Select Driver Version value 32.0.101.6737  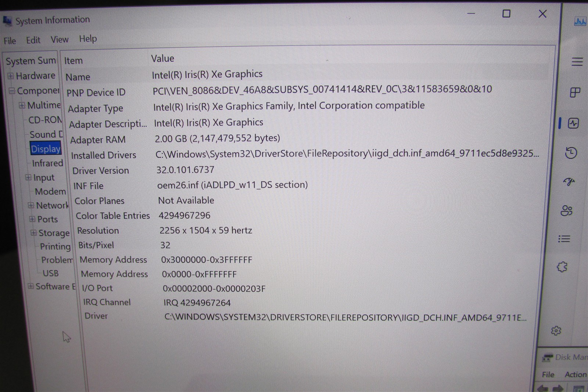[185, 170]
